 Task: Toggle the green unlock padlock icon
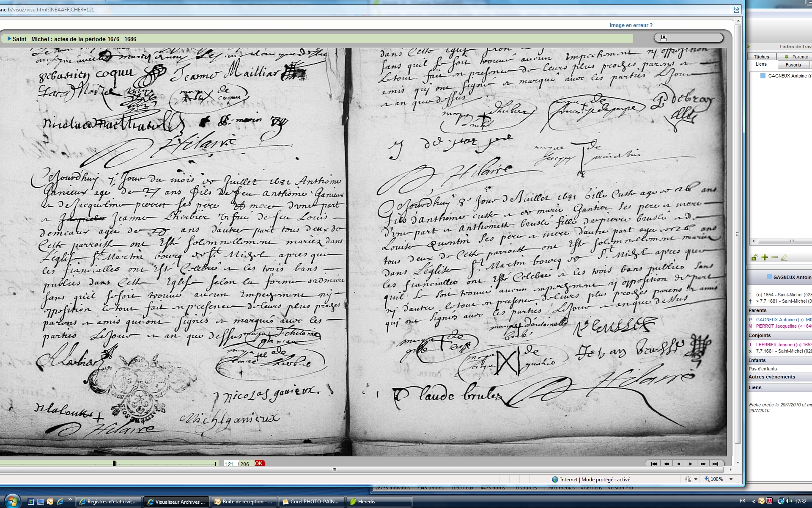(x=754, y=257)
